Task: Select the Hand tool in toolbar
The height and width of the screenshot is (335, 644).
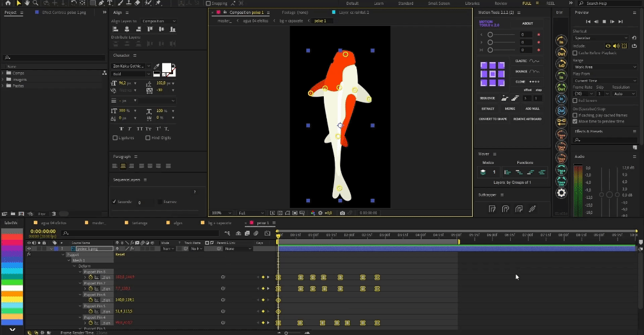Action: point(27,3)
